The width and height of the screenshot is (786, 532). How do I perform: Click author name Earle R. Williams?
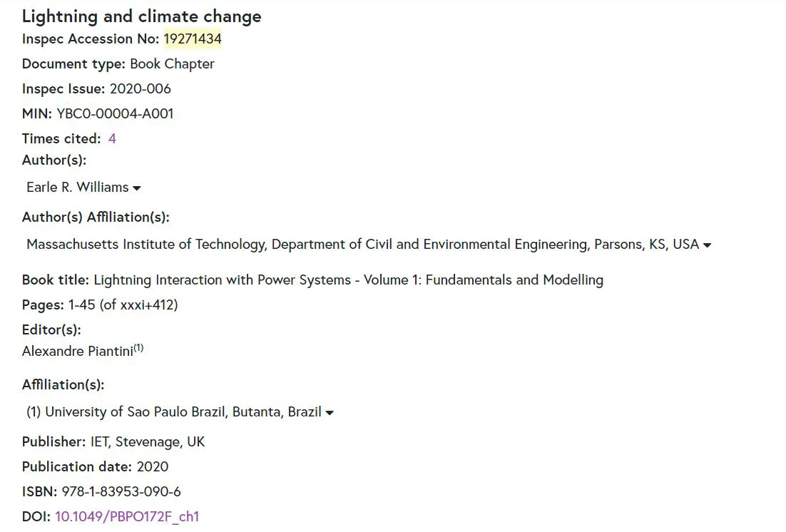78,188
